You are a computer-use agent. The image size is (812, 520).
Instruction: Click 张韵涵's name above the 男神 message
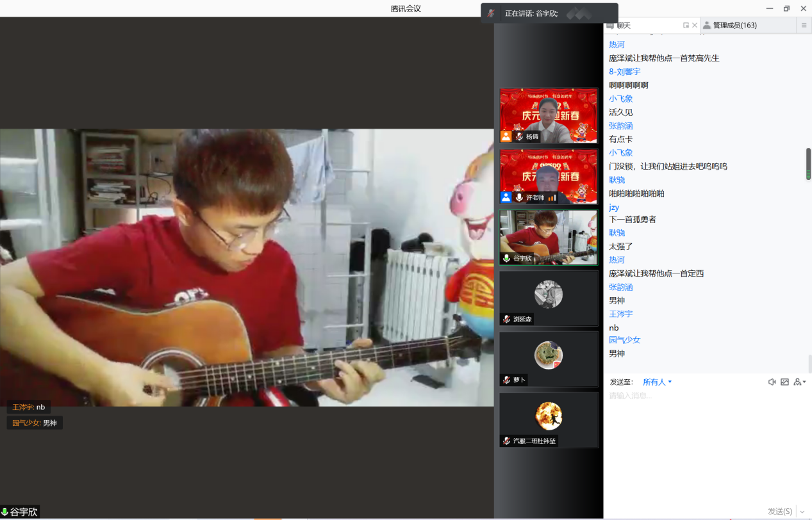[620, 287]
